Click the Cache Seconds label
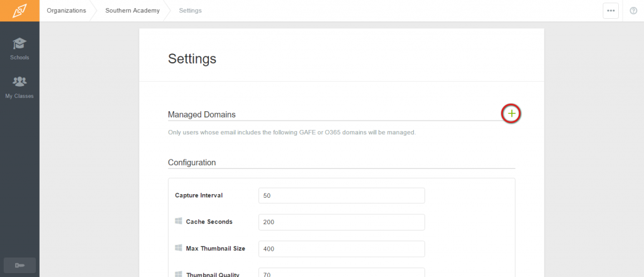 209,222
